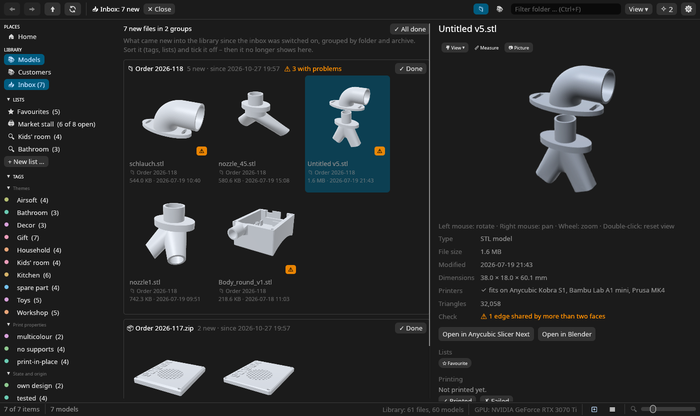The height and width of the screenshot is (416, 700).
Task: Filter by the print-in-place tag
Action: coord(42,362)
